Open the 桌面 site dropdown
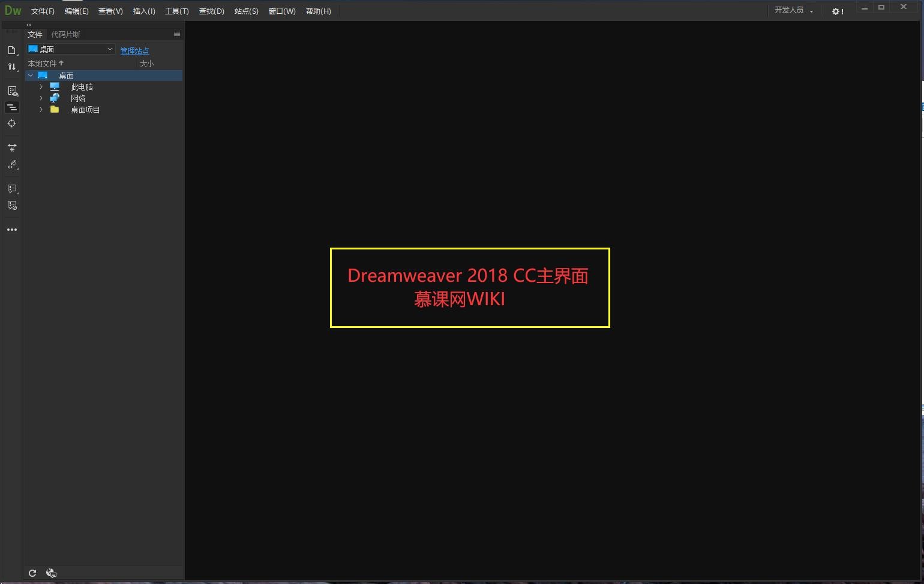The width and height of the screenshot is (924, 584). tap(71, 49)
